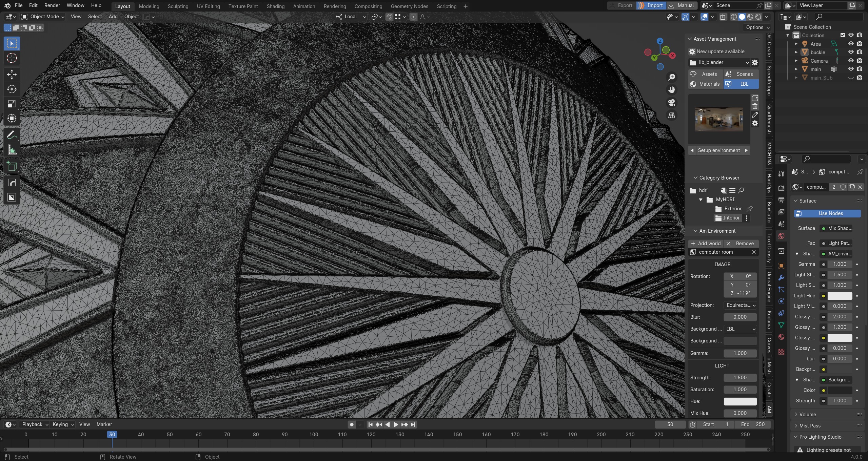
Task: Click the play animation button
Action: click(396, 425)
